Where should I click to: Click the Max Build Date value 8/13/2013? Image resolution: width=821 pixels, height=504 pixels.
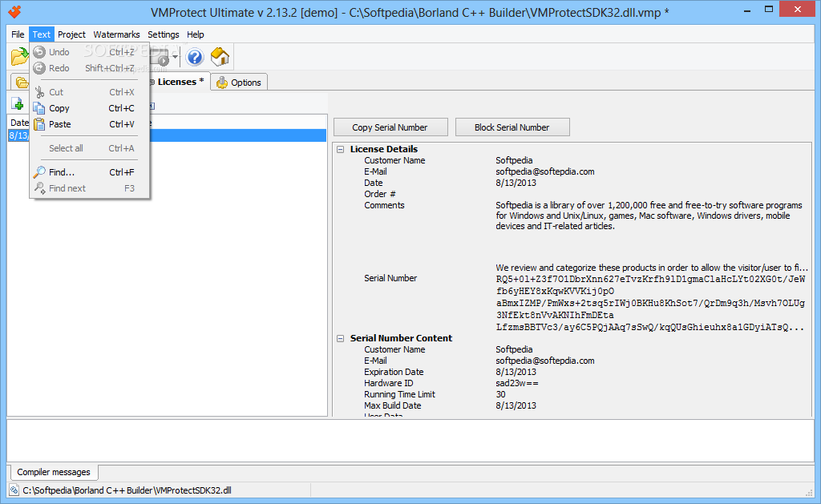[516, 405]
